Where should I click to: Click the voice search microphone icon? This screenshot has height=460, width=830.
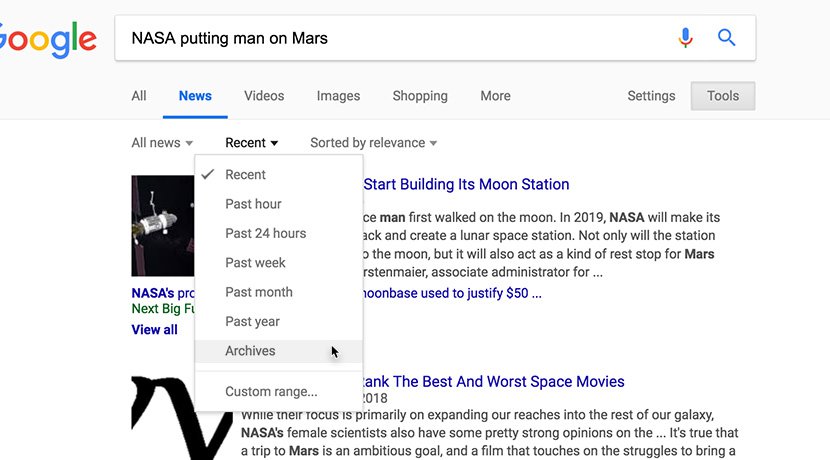(685, 38)
